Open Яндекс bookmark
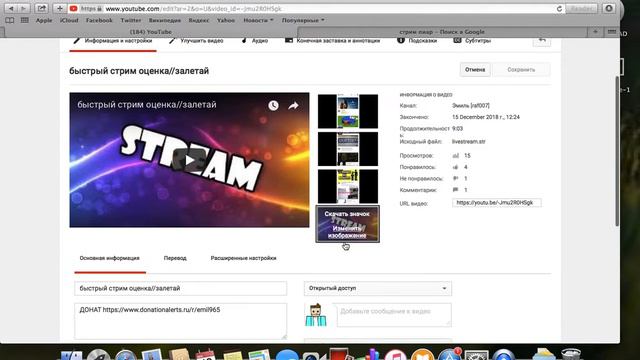The image size is (640, 360). click(x=199, y=20)
